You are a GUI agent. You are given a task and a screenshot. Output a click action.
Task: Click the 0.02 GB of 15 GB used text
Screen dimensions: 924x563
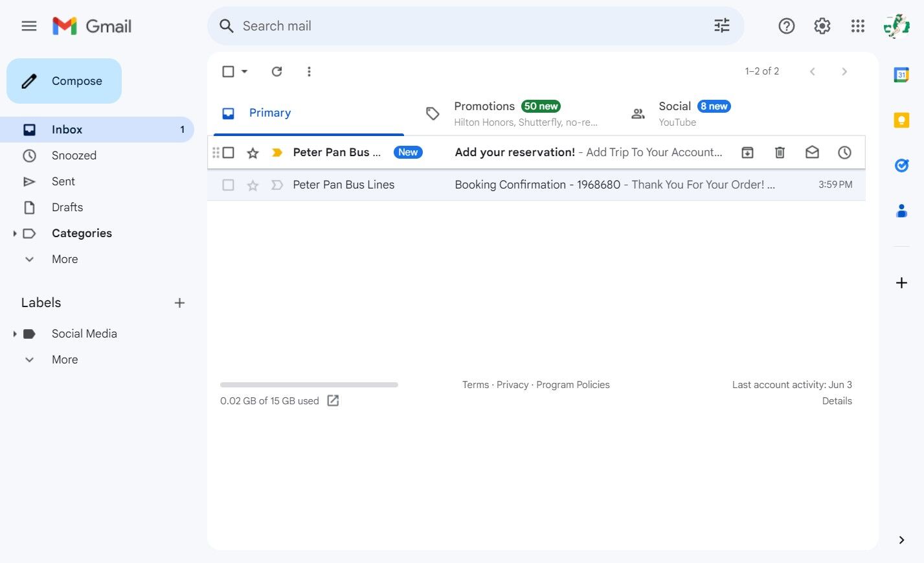coord(269,401)
